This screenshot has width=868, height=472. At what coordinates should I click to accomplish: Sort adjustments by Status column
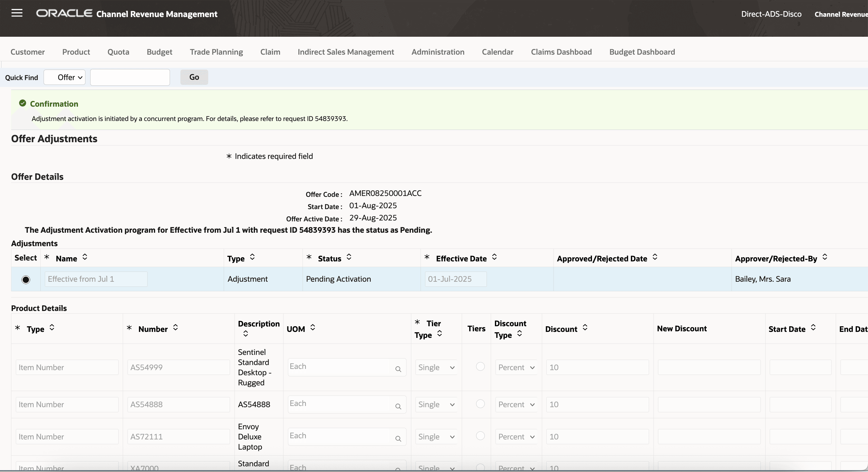[x=349, y=258]
